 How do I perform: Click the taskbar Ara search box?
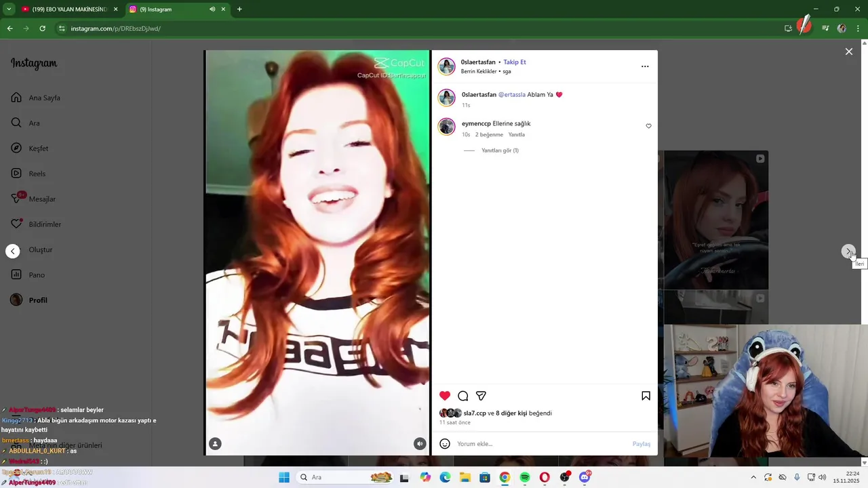(346, 477)
